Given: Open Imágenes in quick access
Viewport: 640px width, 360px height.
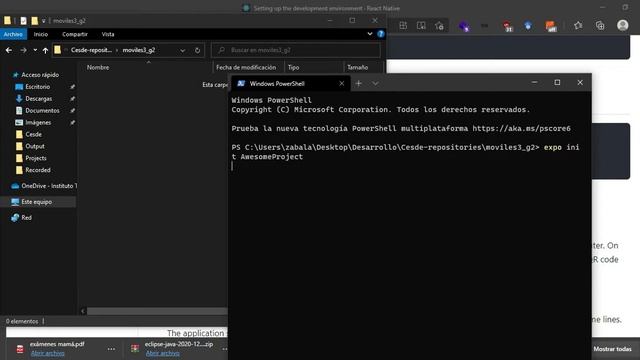Looking at the screenshot, I should click(x=38, y=122).
